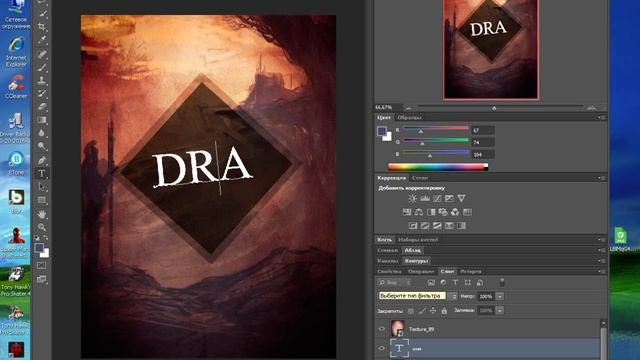
Task: Switch to the Свойства tab
Action: 389,271
